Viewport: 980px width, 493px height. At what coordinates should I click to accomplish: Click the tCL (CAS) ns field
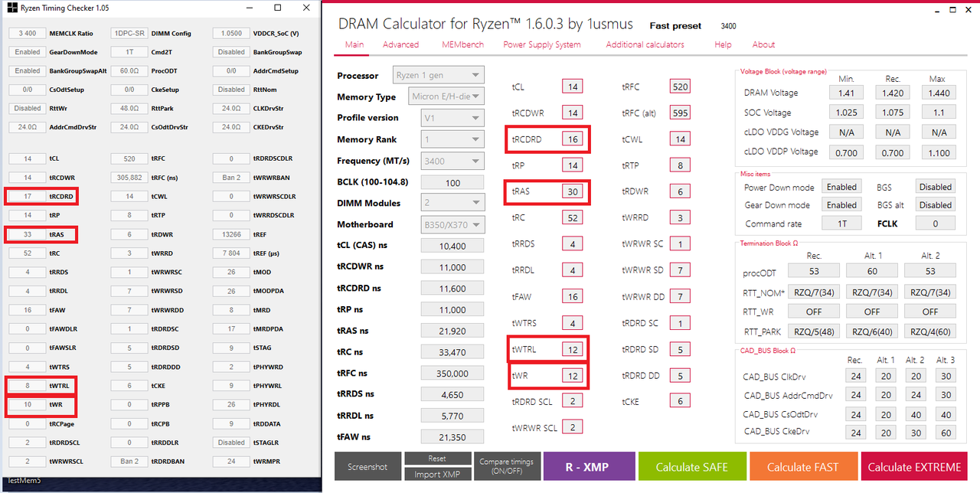pyautogui.click(x=452, y=246)
